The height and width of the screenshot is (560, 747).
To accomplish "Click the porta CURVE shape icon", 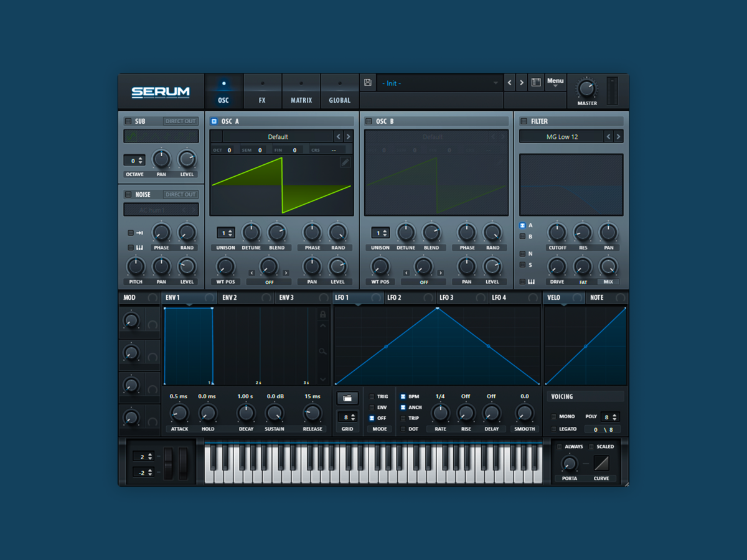I will click(602, 464).
